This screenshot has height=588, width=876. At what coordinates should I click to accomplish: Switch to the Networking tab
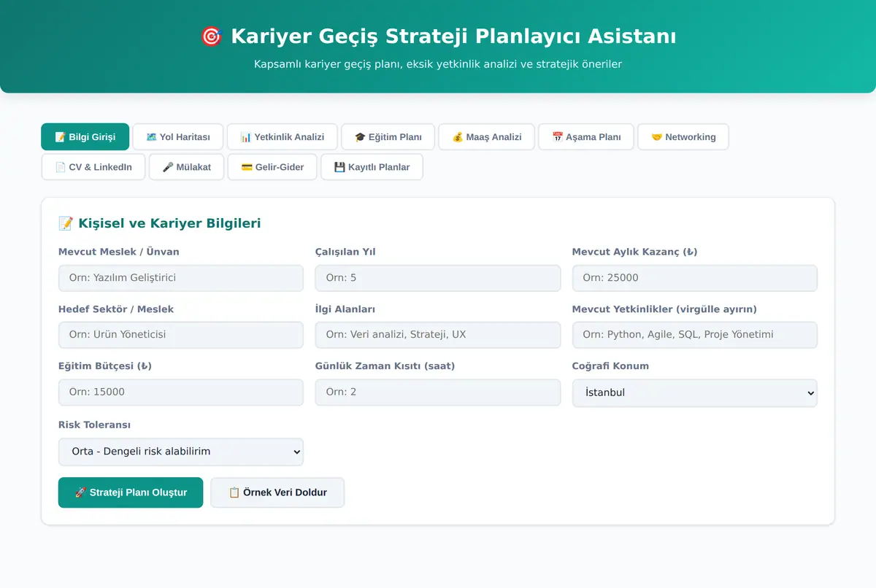click(683, 137)
